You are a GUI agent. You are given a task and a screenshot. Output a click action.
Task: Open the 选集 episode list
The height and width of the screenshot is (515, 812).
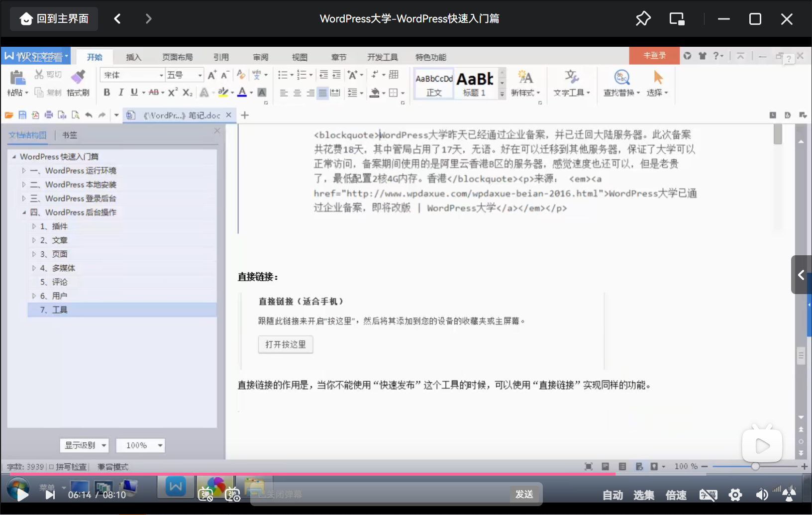(644, 495)
